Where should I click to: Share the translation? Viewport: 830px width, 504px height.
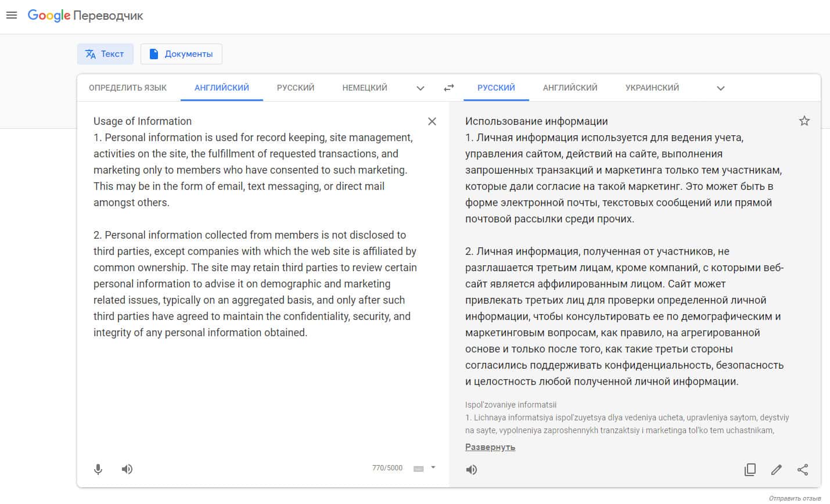pyautogui.click(x=803, y=470)
